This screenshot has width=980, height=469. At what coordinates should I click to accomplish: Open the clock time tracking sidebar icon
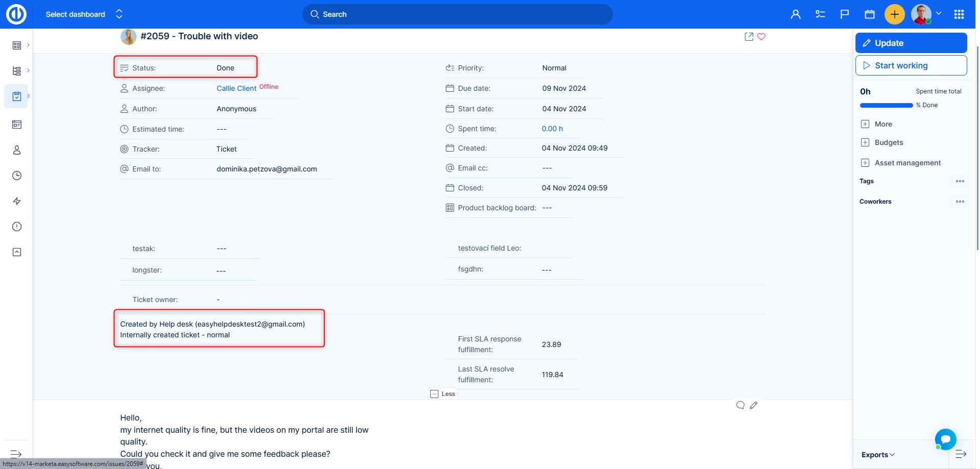click(17, 176)
